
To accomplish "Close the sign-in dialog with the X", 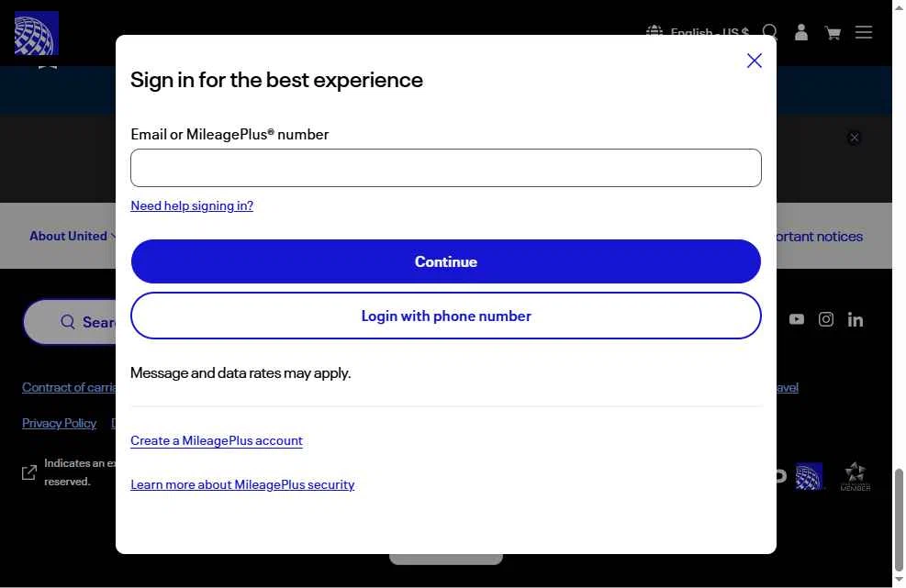I will pyautogui.click(x=754, y=61).
